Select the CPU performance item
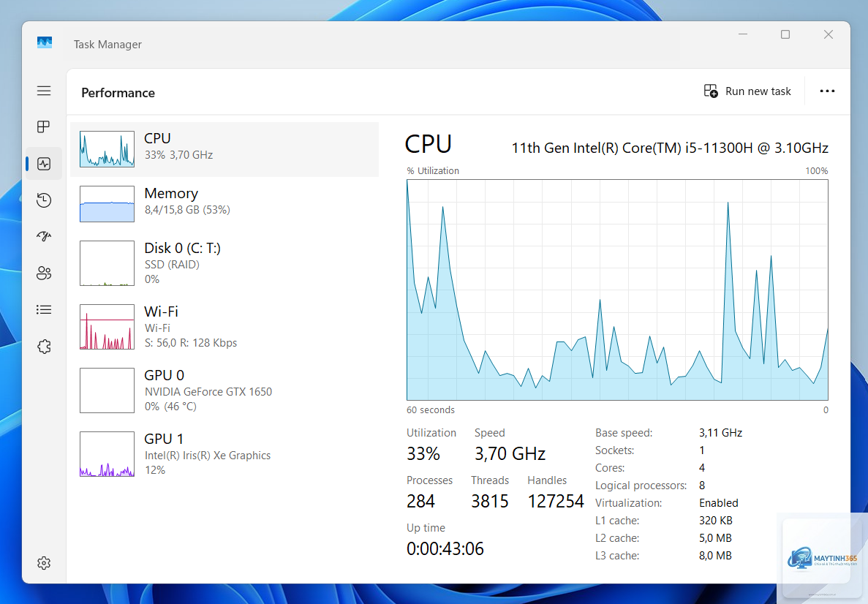 click(x=224, y=149)
